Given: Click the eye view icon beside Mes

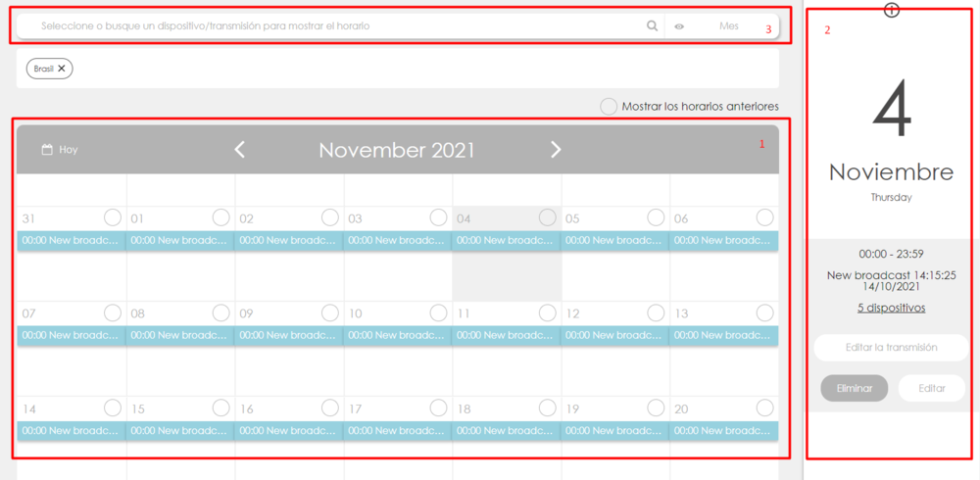Looking at the screenshot, I should click(x=679, y=26).
